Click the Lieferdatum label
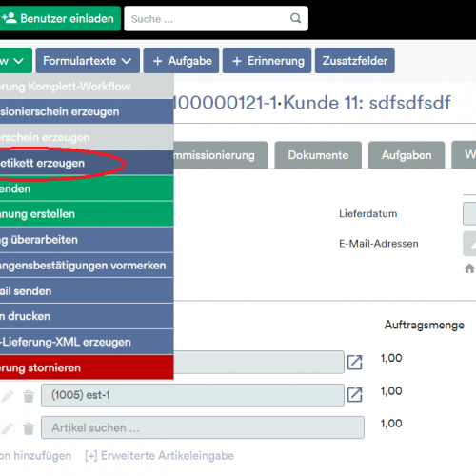The image size is (476, 476). point(368,213)
